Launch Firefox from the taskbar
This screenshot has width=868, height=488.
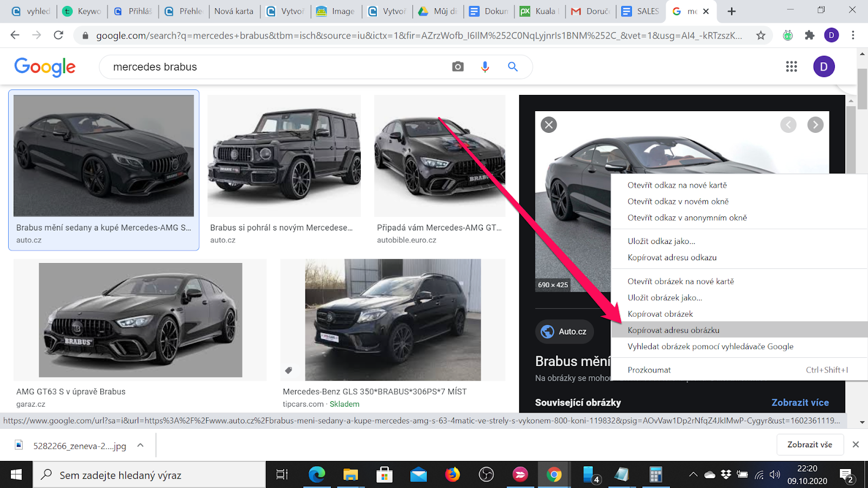pos(452,475)
